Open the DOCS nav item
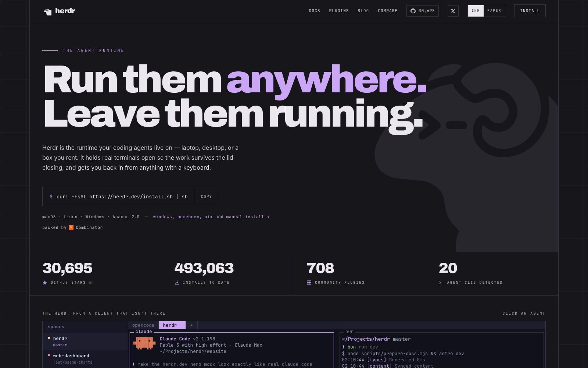Image resolution: width=588 pixels, height=368 pixels. (315, 11)
